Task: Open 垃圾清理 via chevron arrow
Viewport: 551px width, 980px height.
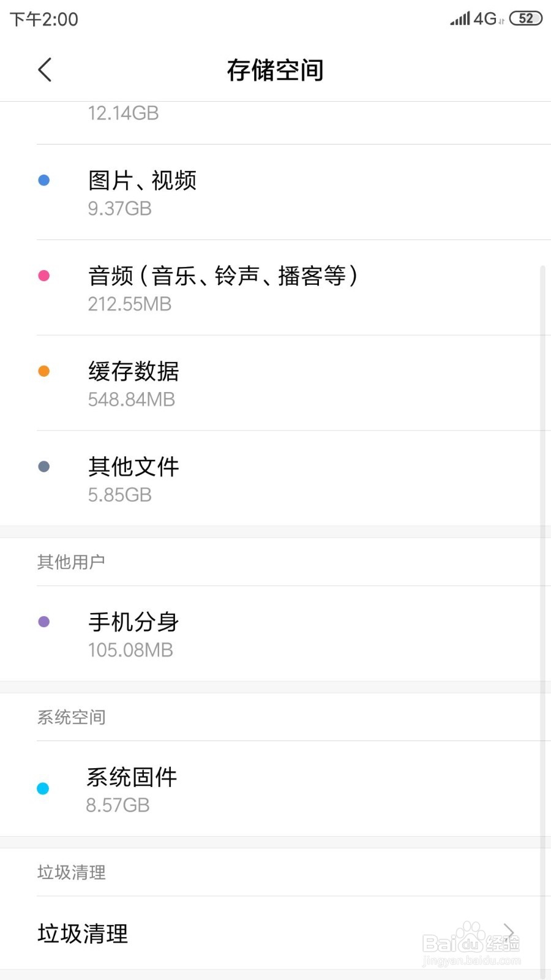Action: pyautogui.click(x=508, y=933)
